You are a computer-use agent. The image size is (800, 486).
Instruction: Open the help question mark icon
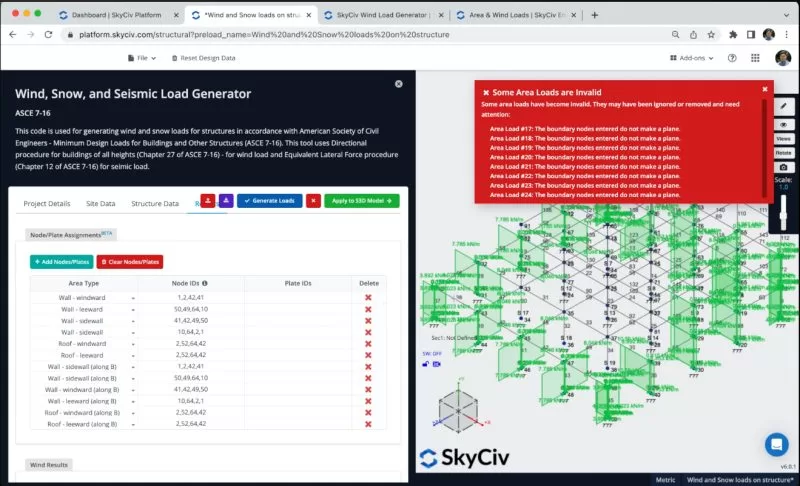[732, 58]
